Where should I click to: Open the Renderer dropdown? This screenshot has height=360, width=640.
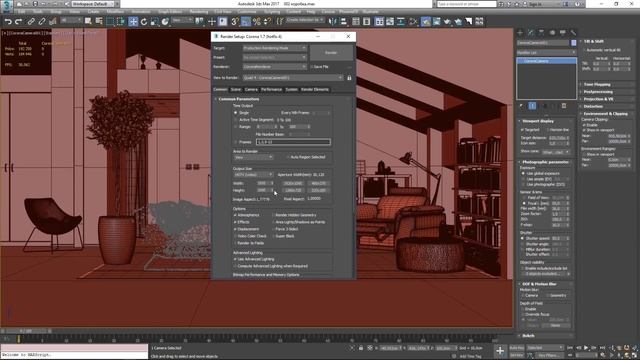(x=274, y=67)
